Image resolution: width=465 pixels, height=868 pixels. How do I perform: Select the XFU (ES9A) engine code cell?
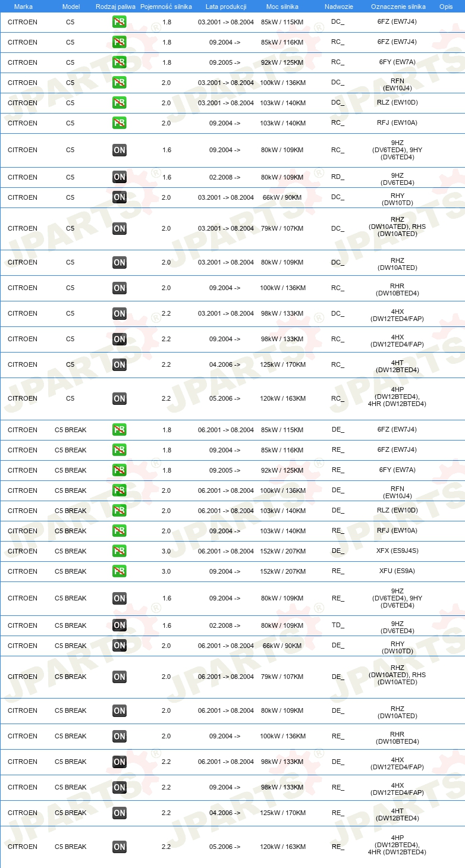397,571
